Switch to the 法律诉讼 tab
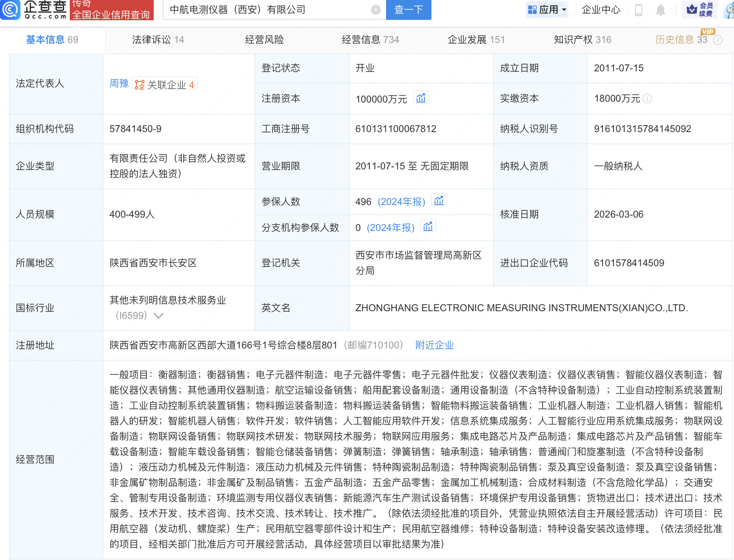This screenshot has height=560, width=734. coord(158,40)
